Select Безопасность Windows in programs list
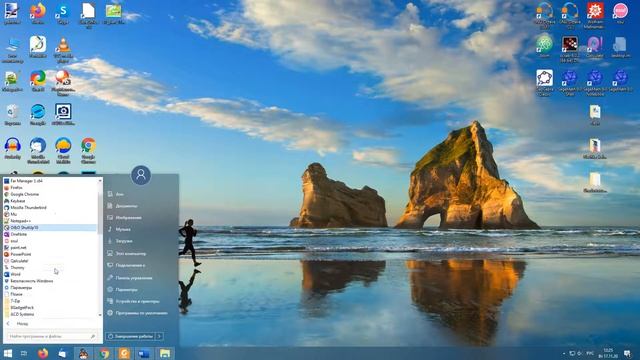Screen dimensions: 640x360 [x=50, y=281]
